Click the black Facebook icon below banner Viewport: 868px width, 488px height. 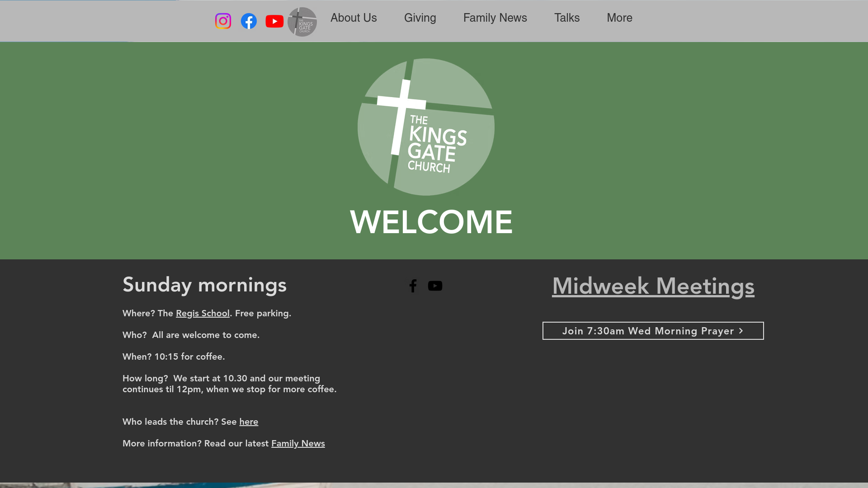pos(413,286)
